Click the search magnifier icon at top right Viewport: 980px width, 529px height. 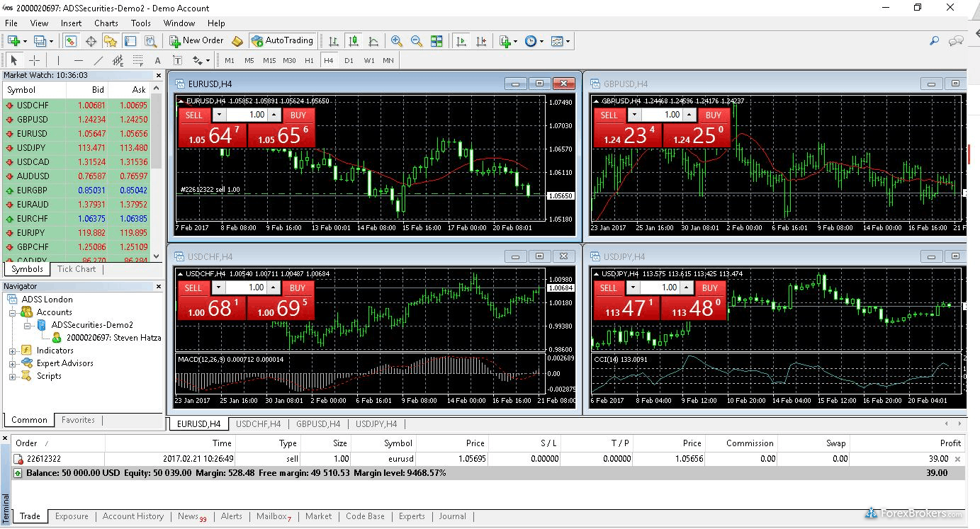coord(935,41)
